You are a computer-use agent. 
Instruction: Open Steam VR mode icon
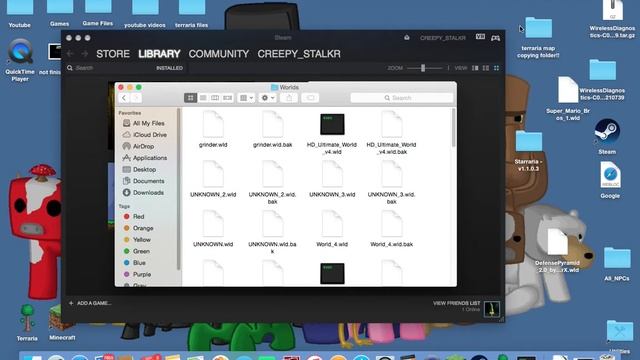[480, 37]
